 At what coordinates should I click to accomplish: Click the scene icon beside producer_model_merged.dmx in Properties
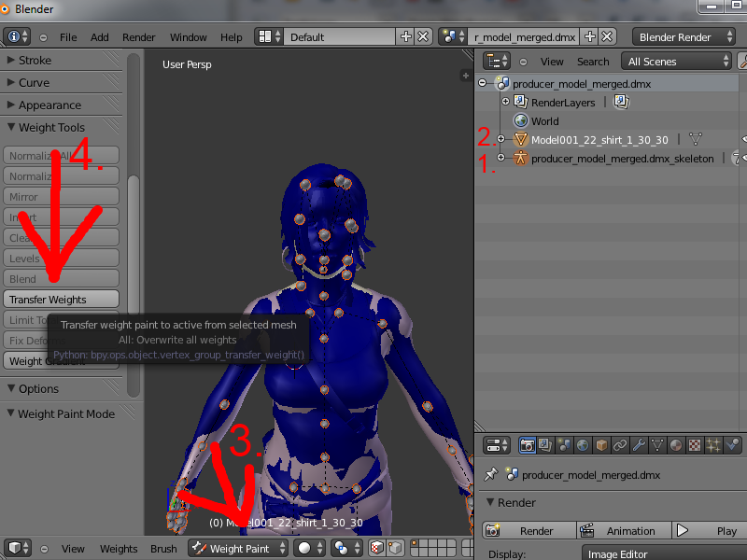[x=512, y=474]
